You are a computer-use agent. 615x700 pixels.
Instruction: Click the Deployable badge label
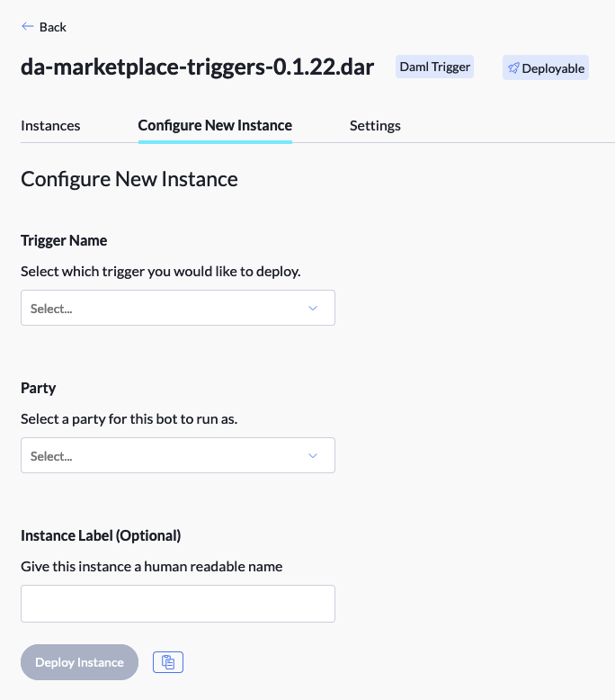[553, 68]
